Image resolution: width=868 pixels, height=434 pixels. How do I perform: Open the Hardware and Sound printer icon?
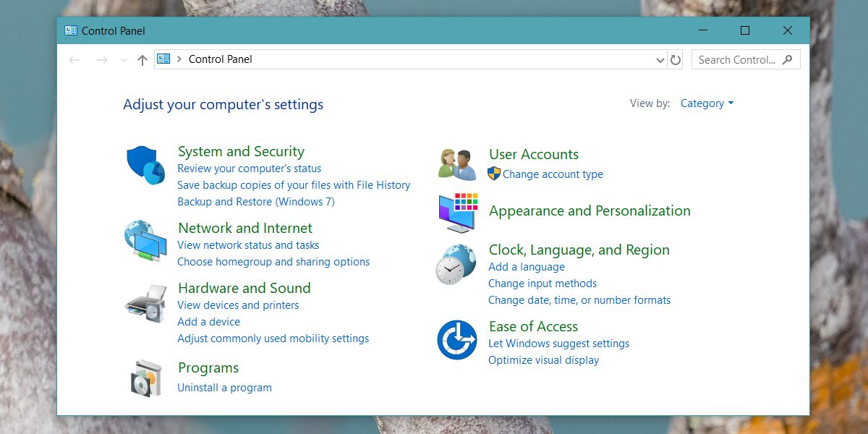(x=145, y=302)
